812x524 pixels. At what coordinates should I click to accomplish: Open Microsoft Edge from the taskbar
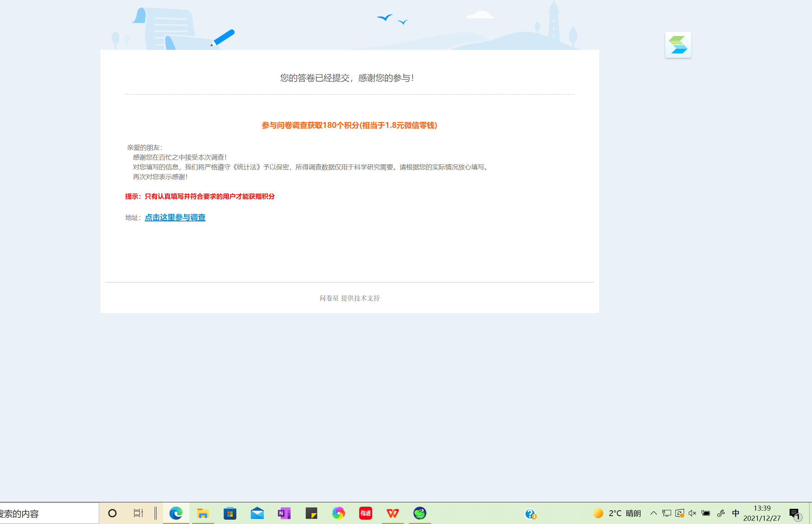[176, 513]
